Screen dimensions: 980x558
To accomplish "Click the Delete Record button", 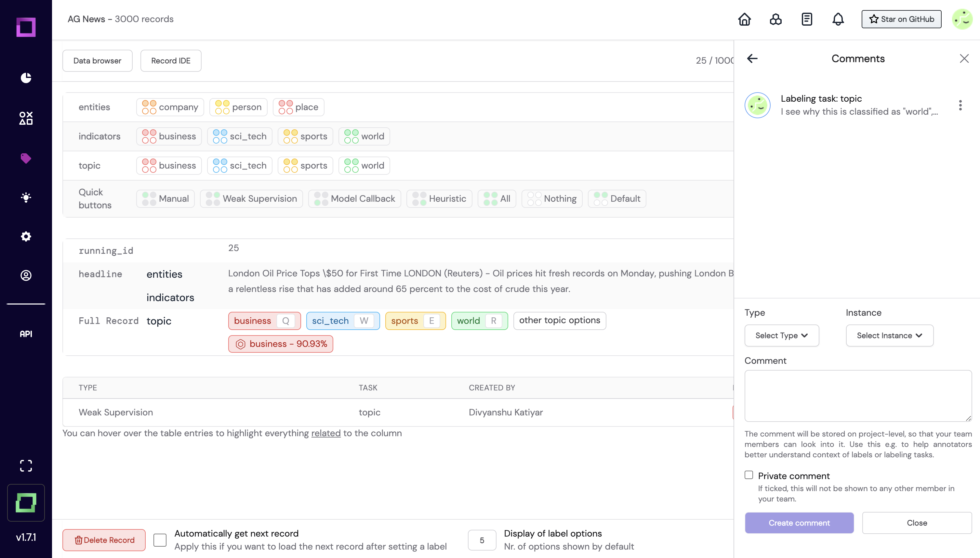I will 104,540.
